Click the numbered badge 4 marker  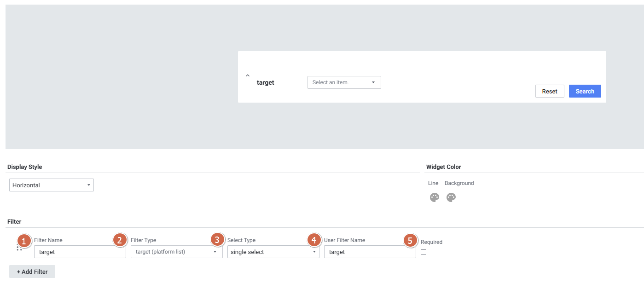[x=314, y=240]
